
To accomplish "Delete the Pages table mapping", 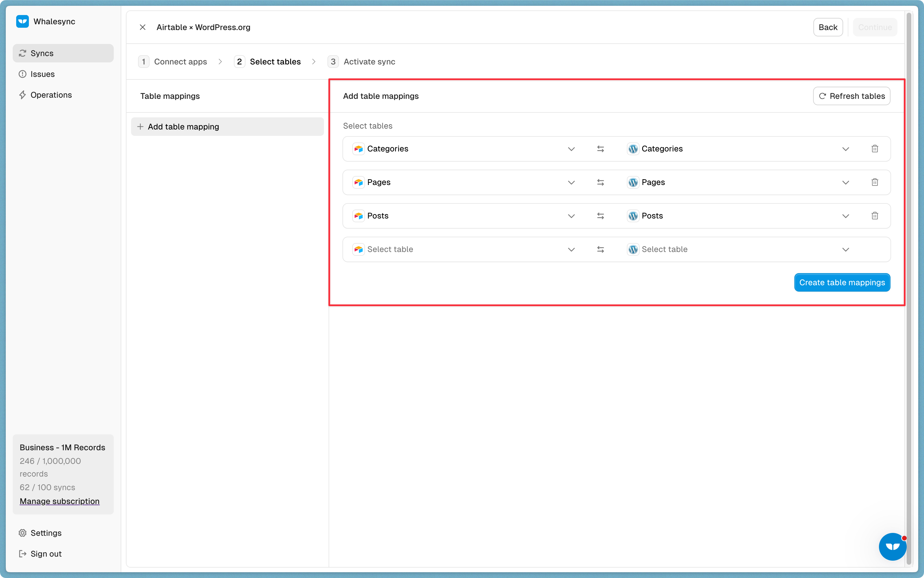I will [x=875, y=182].
